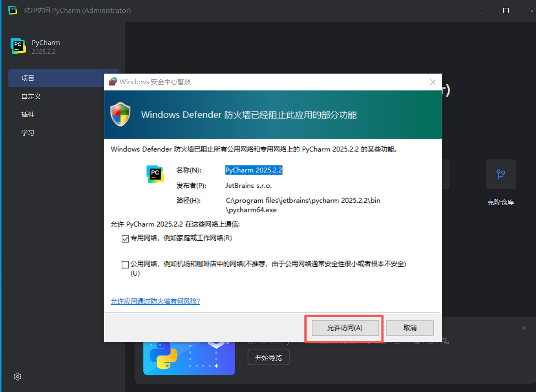Click the path text pycharm64.exe

click(251, 210)
